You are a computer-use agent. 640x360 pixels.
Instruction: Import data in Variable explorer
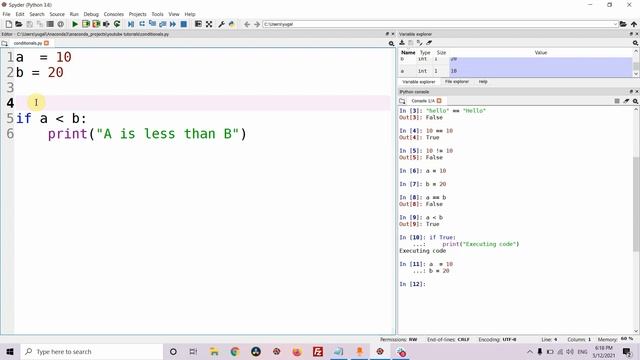402,43
